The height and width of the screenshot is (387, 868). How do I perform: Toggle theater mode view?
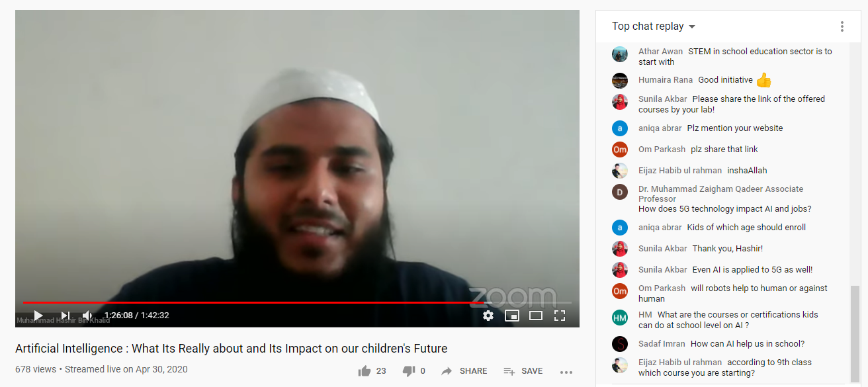(x=536, y=316)
